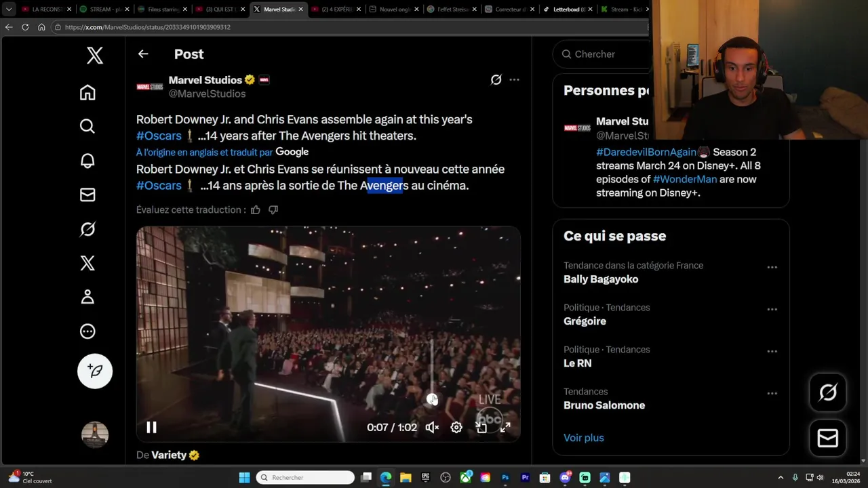Screen dimensions: 868x488
Task: Show hidden system tray icons
Action: (781, 478)
